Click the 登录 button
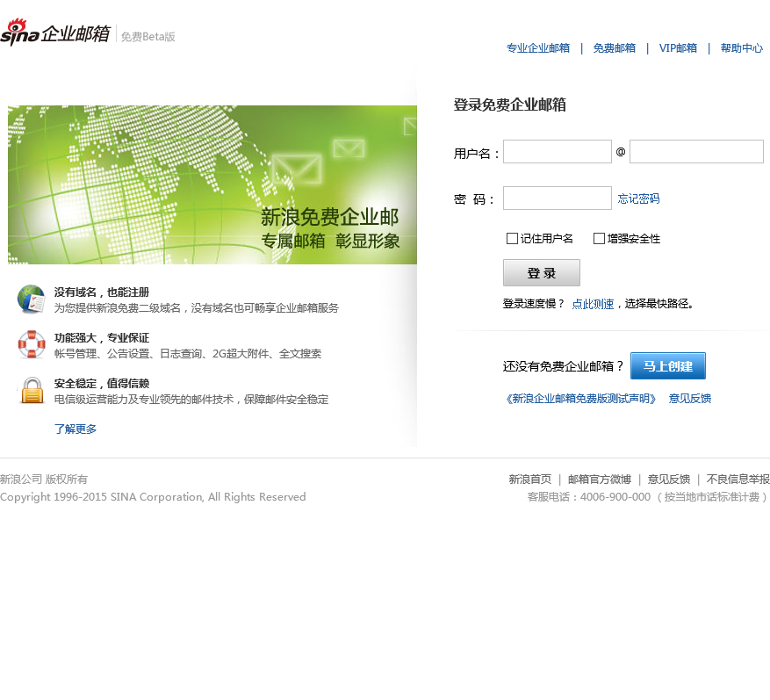This screenshot has width=770, height=700. pos(542,272)
